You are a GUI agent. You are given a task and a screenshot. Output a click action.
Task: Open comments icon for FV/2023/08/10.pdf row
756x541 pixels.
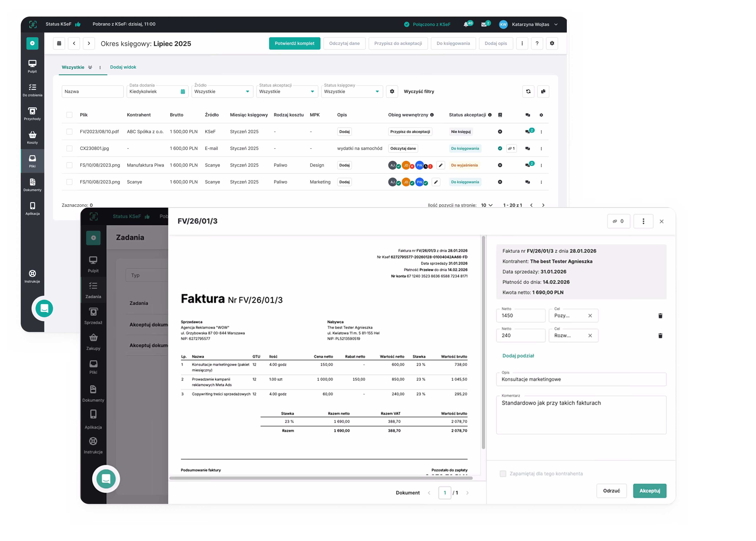529,131
